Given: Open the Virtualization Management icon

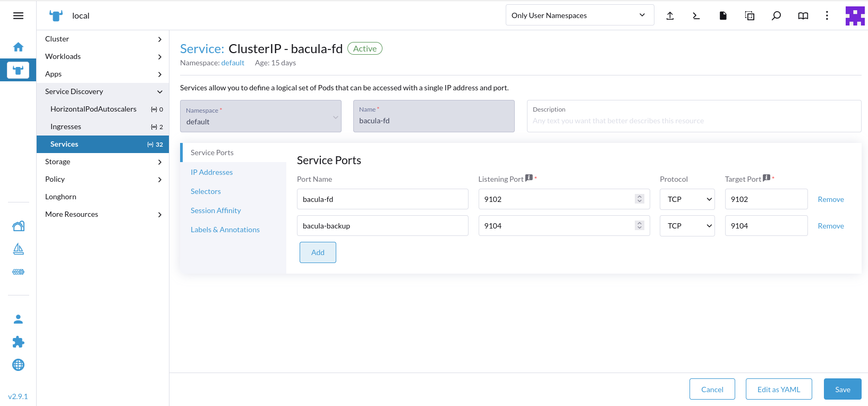Looking at the screenshot, I should 18,272.
